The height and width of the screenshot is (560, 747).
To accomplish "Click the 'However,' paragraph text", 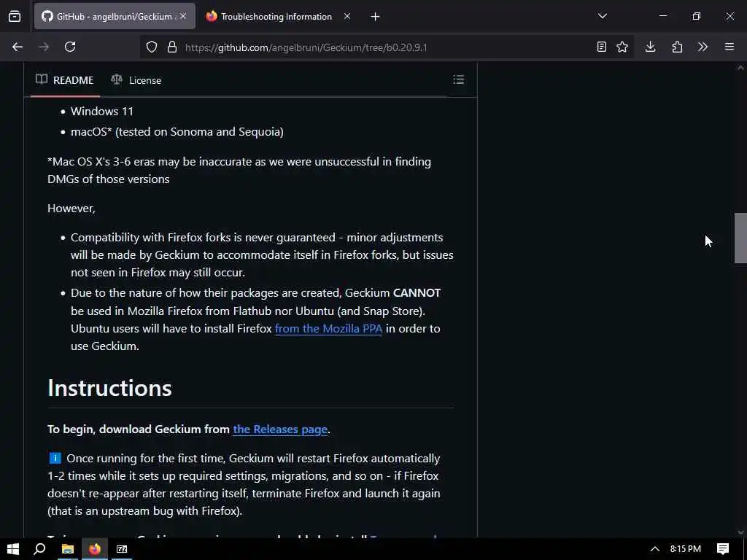I will pyautogui.click(x=71, y=209).
